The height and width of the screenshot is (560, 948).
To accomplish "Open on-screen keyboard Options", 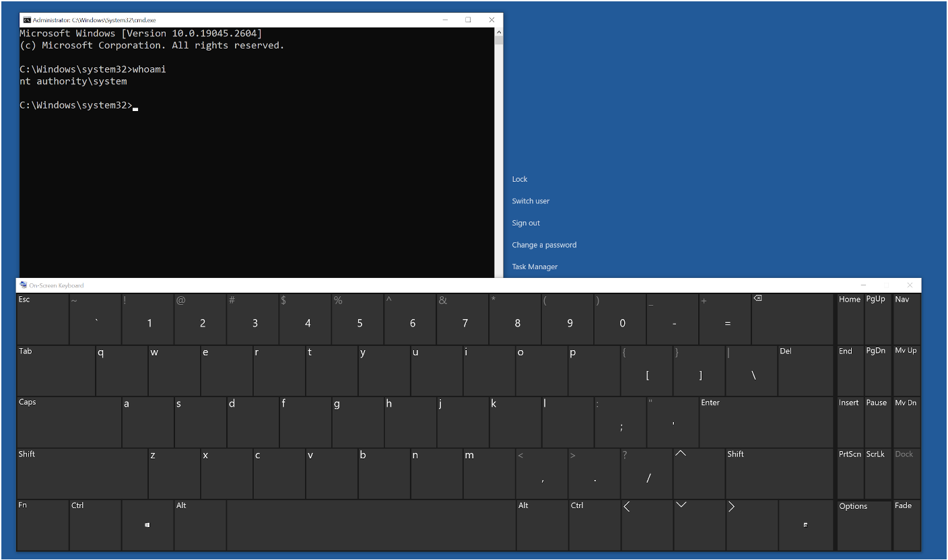I will (x=864, y=525).
